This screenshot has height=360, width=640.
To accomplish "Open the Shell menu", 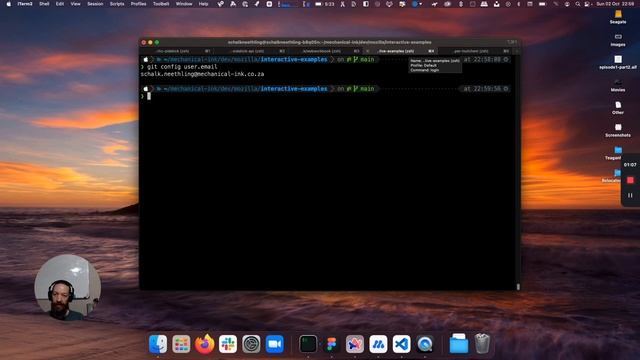I will 44,4.
